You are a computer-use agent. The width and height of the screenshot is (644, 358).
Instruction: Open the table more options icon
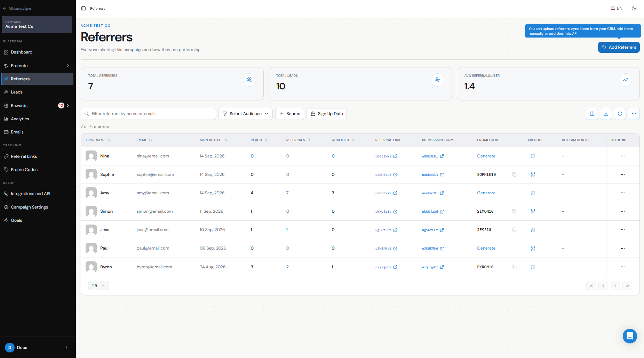coord(634,114)
